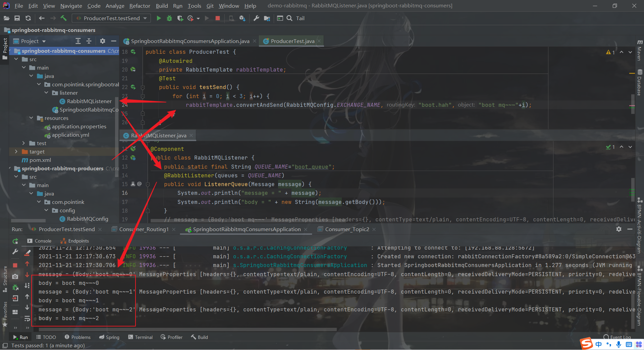Image resolution: width=644 pixels, height=350 pixels.
Task: Close the RabbitMQListener.java editor tab
Action: point(191,135)
